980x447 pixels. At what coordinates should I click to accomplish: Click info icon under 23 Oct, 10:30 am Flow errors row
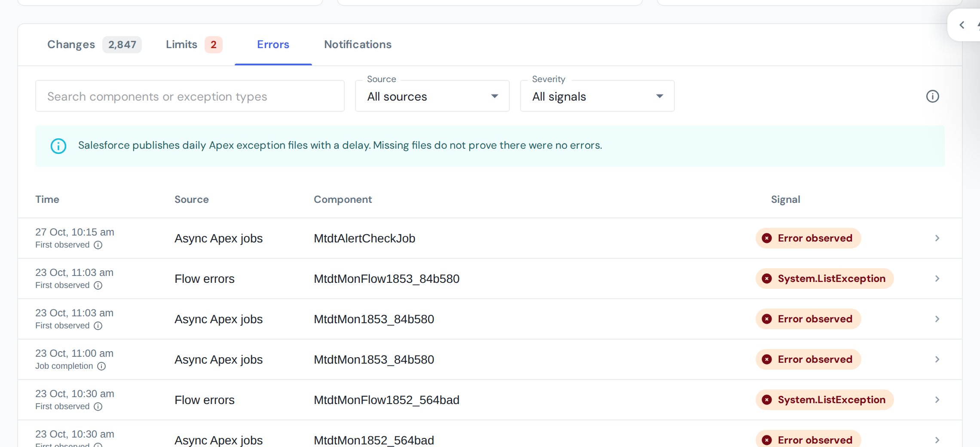coord(98,407)
